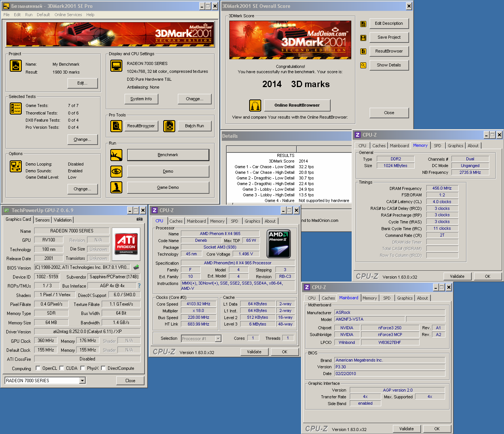The width and height of the screenshot is (504, 434).
Task: Click the Edit Description icon in score window
Action: pyautogui.click(x=363, y=24)
